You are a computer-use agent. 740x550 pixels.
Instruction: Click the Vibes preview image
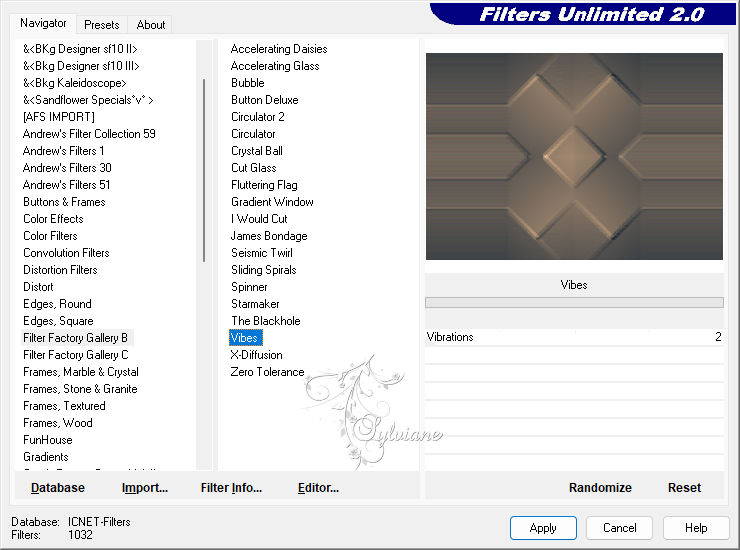tap(574, 156)
